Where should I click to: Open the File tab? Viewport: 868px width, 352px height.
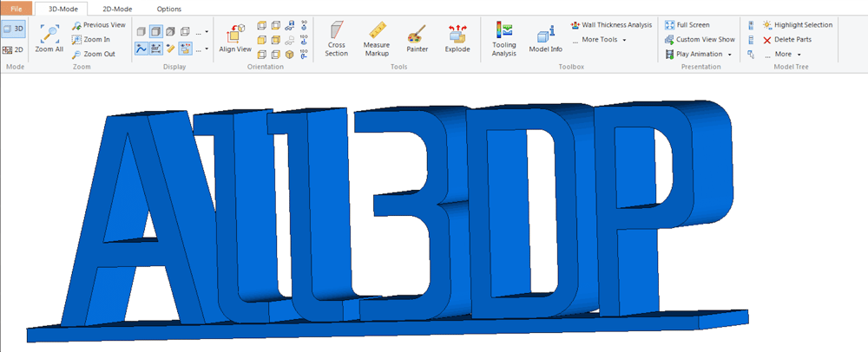16,9
